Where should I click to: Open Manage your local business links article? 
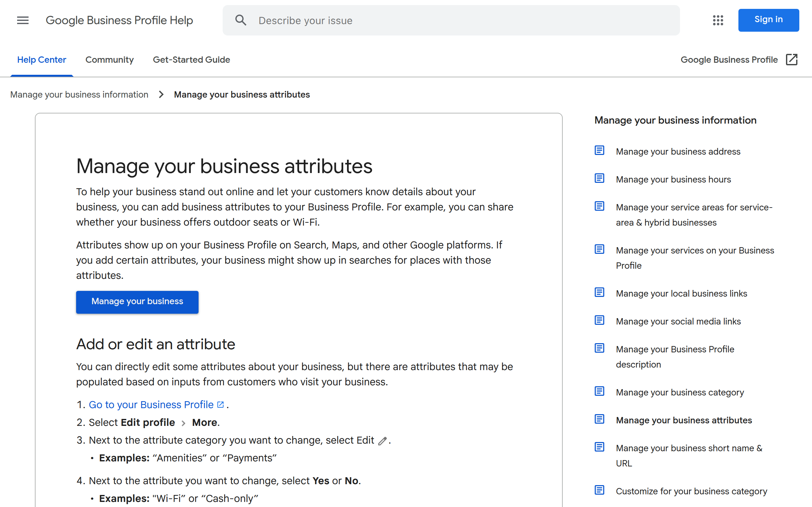[681, 293]
